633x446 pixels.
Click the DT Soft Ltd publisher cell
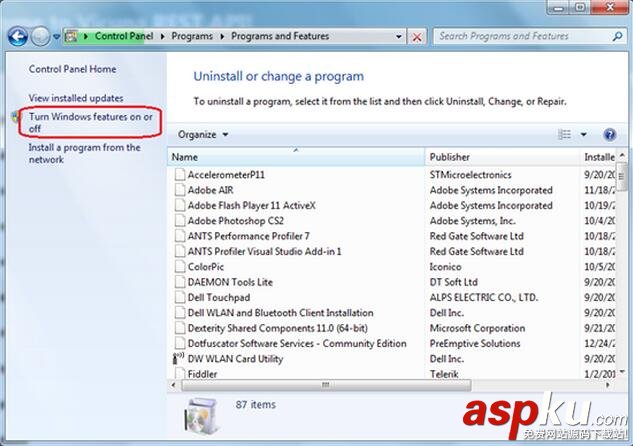click(453, 282)
